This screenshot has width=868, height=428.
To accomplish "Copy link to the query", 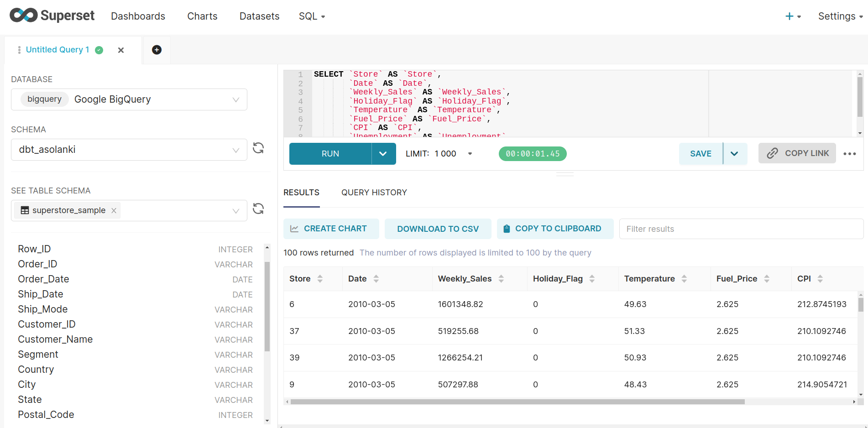I will (797, 153).
